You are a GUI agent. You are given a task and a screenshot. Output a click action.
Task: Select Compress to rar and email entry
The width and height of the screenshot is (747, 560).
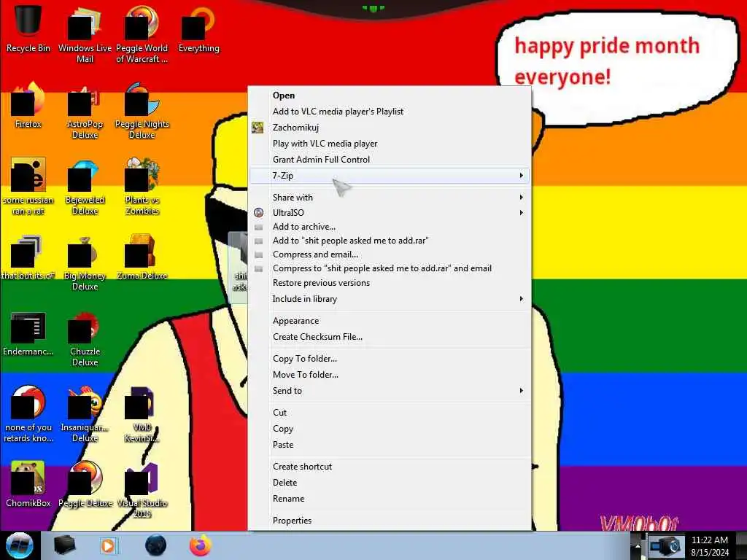[x=390, y=268]
